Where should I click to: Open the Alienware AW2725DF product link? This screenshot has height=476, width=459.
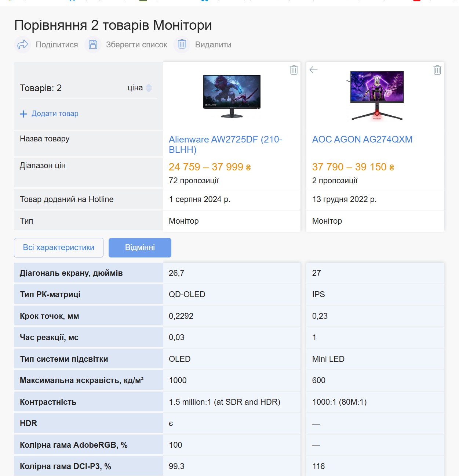[x=225, y=144]
